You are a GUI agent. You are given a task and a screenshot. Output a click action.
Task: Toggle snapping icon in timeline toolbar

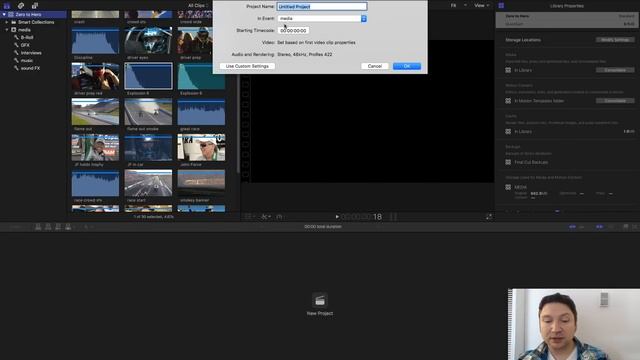[x=599, y=227]
